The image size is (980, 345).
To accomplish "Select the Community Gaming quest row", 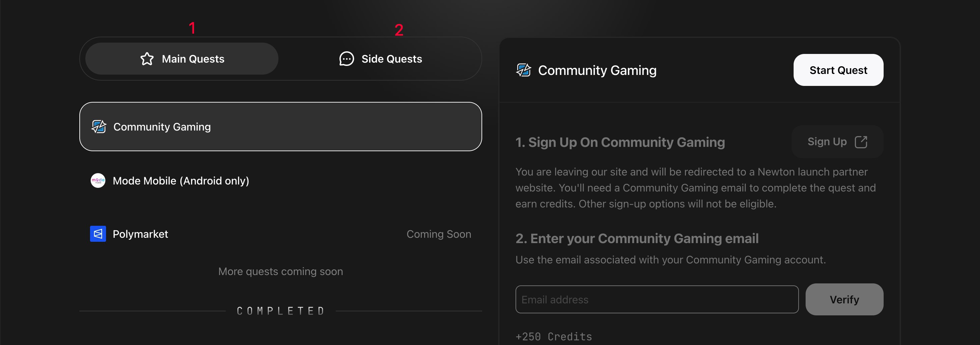I will click(280, 127).
